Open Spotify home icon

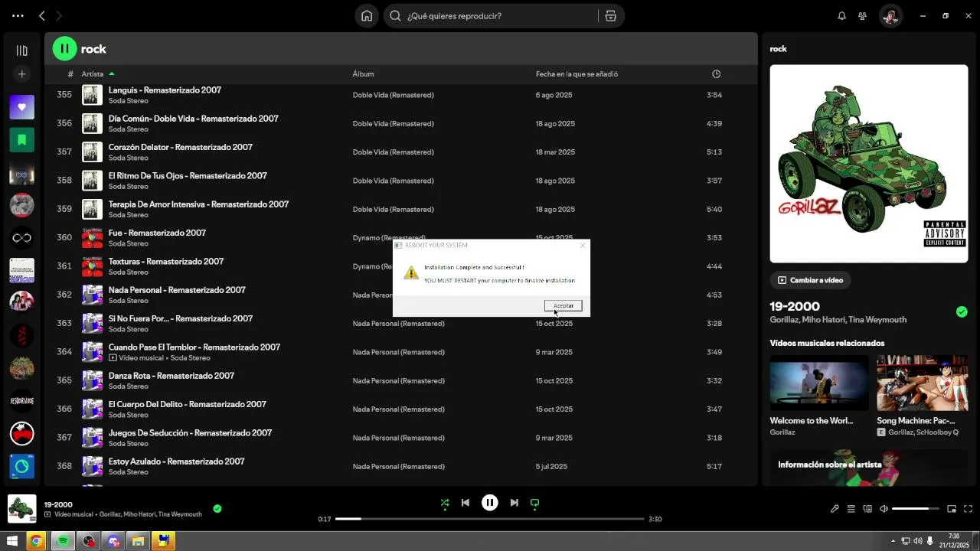click(x=367, y=16)
